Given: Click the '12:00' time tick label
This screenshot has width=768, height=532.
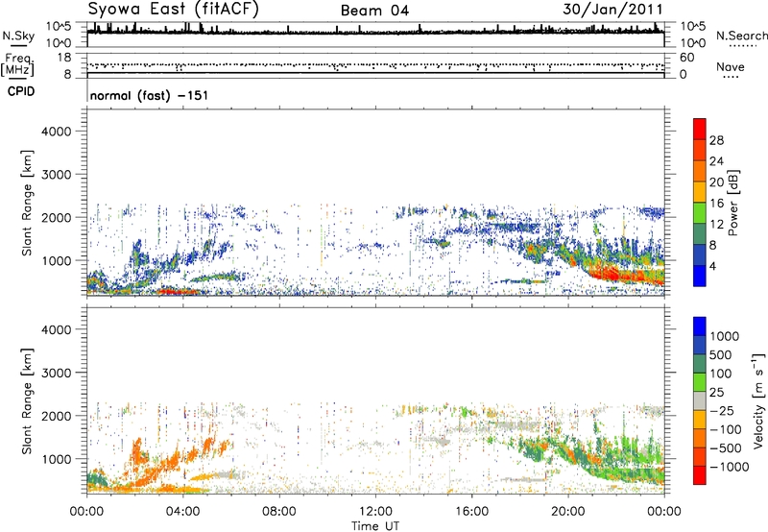Looking at the screenshot, I should click(x=375, y=512).
